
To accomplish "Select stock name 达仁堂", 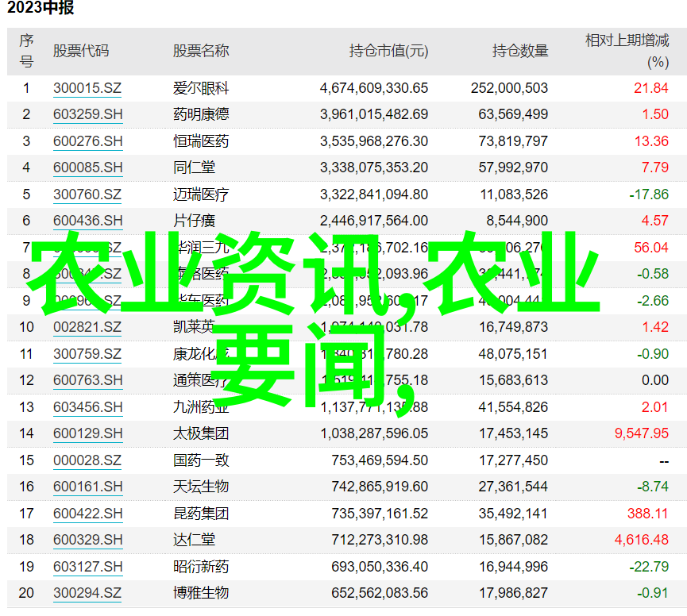I will coord(194,540).
